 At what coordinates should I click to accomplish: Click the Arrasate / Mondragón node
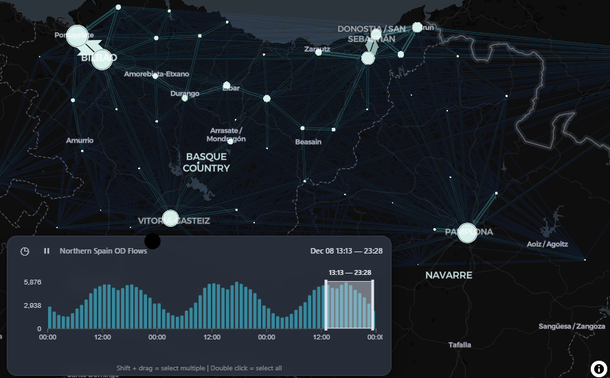click(x=230, y=142)
